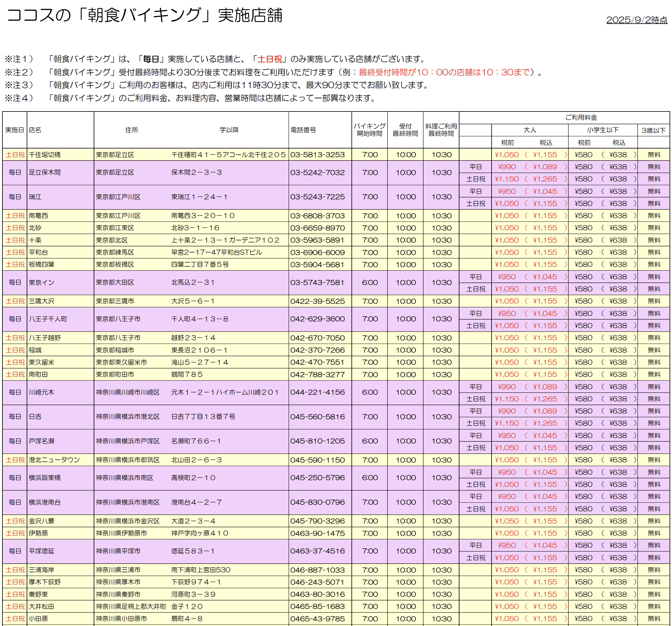The image size is (672, 626).
Task: Click the 足立保木間 store name
Action: click(x=45, y=173)
